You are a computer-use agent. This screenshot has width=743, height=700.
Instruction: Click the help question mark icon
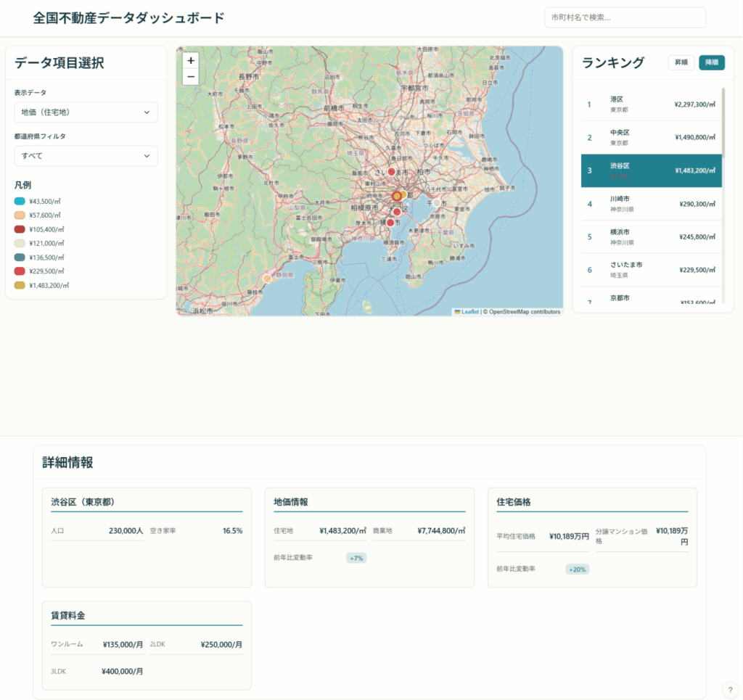click(x=730, y=689)
